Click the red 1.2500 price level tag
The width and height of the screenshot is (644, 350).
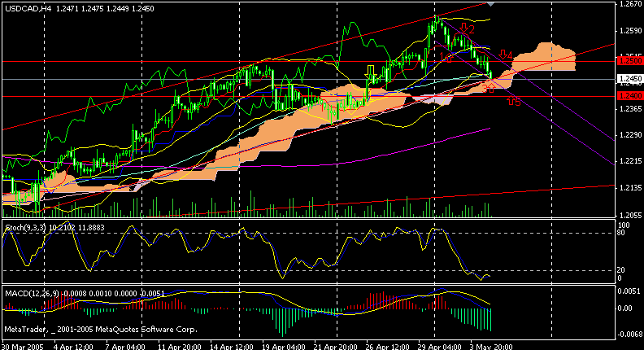pyautogui.click(x=627, y=61)
